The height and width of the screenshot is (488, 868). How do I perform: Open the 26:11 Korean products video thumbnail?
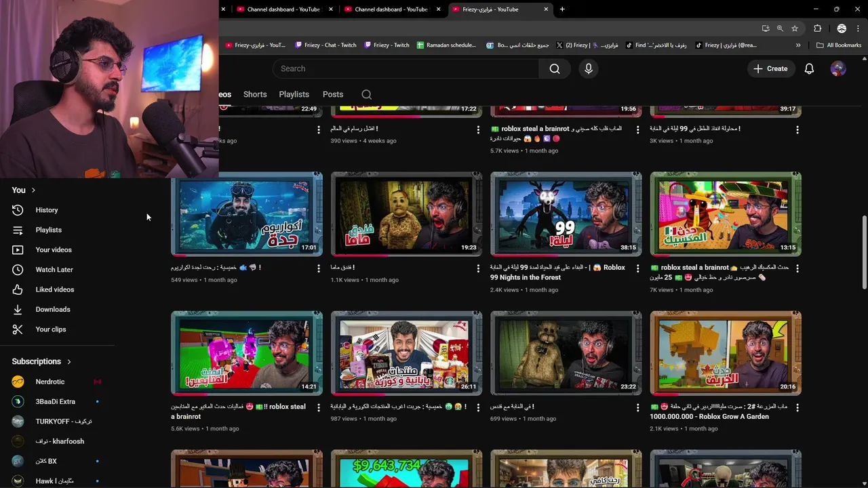406,353
